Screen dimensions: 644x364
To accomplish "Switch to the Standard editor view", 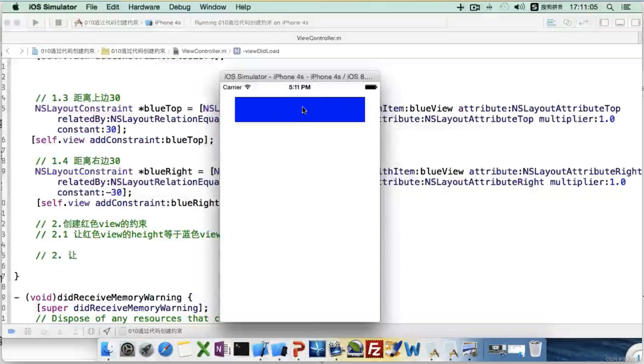I will pyautogui.click(x=551, y=23).
